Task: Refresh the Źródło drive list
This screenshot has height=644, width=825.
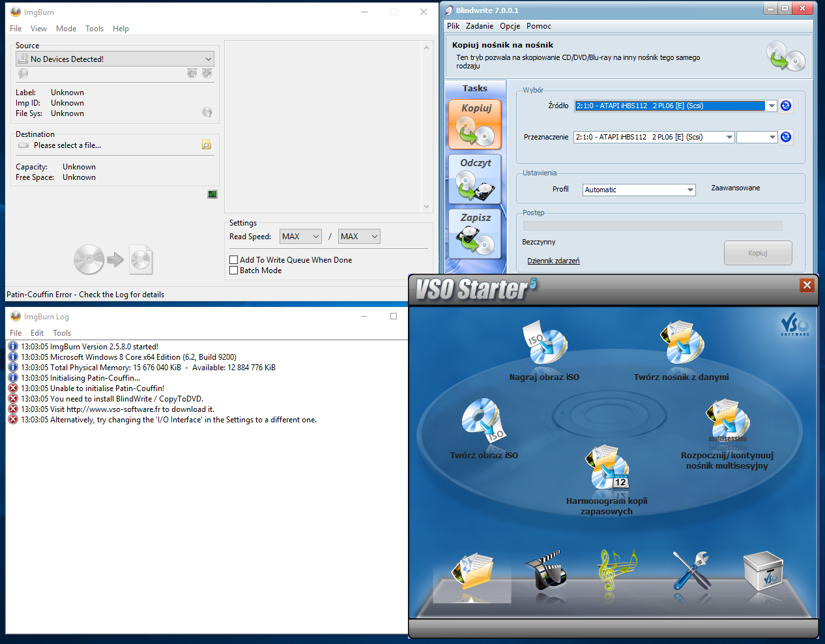Action: [x=786, y=106]
